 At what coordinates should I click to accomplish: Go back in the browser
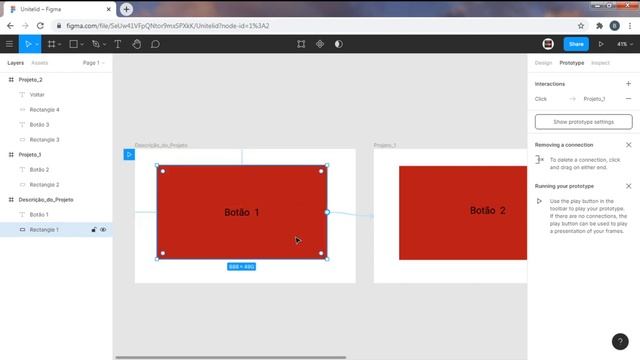point(10,26)
